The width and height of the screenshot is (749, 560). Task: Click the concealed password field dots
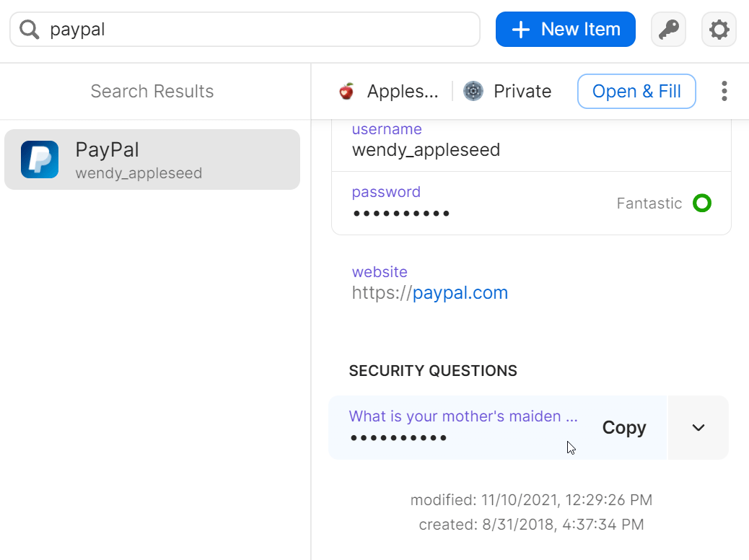[401, 214]
